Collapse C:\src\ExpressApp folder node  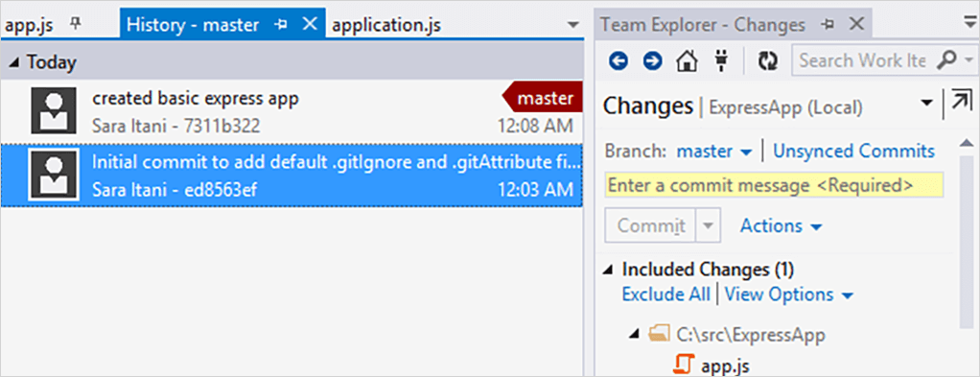635,335
